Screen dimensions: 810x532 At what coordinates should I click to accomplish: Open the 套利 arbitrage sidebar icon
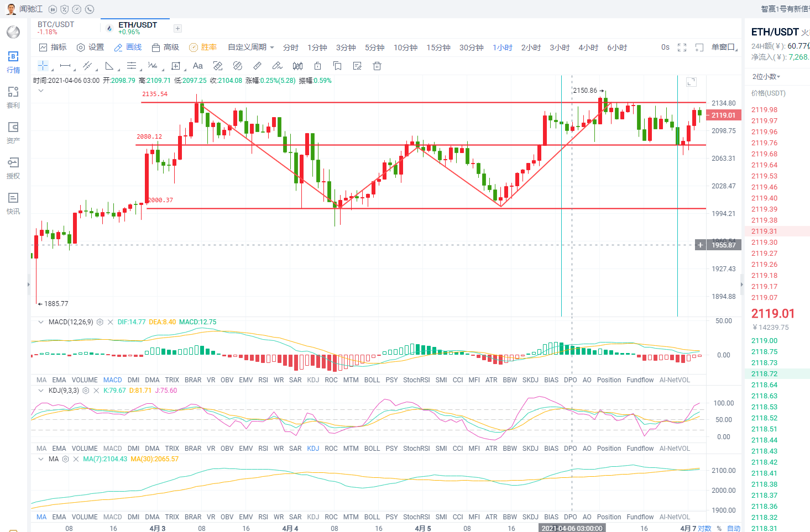[x=13, y=97]
